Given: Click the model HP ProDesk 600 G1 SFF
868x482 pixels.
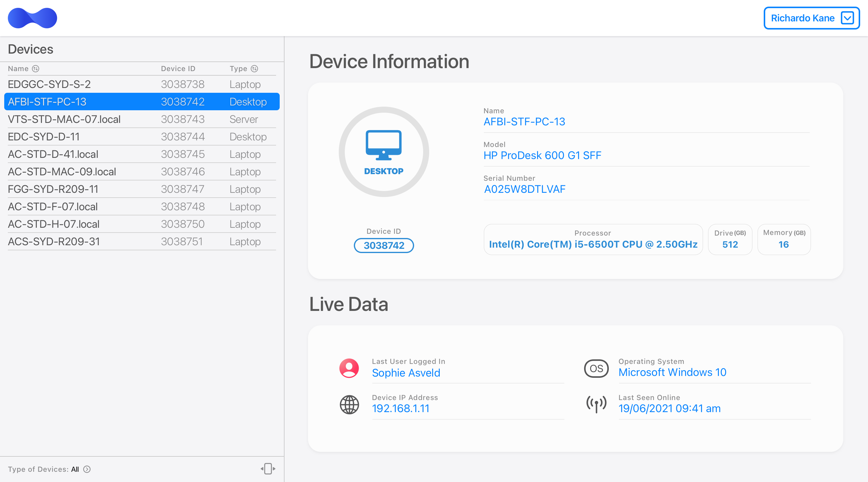Looking at the screenshot, I should pyautogui.click(x=542, y=155).
